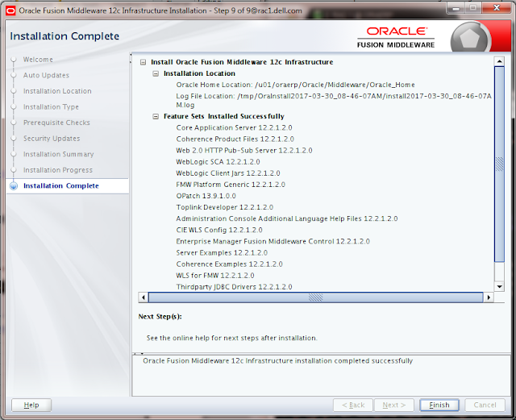Viewport: 516px width, 420px height.
Task: Collapse the Install Oracle Fusion Middleware 12c Infrastructure node
Action: click(143, 62)
